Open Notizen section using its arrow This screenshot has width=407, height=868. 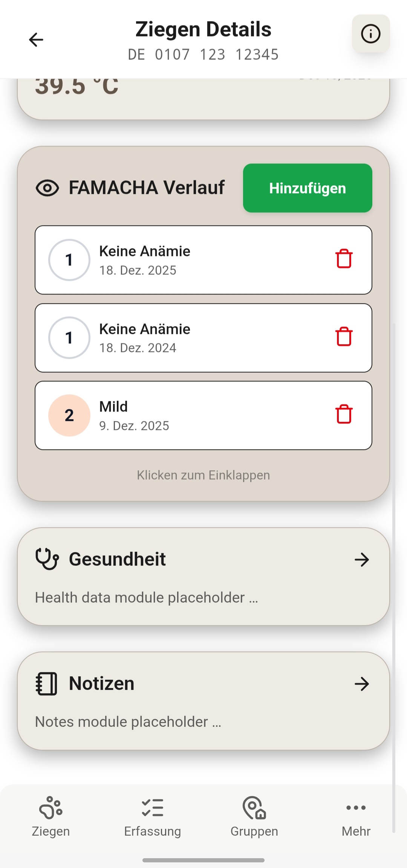pyautogui.click(x=362, y=684)
